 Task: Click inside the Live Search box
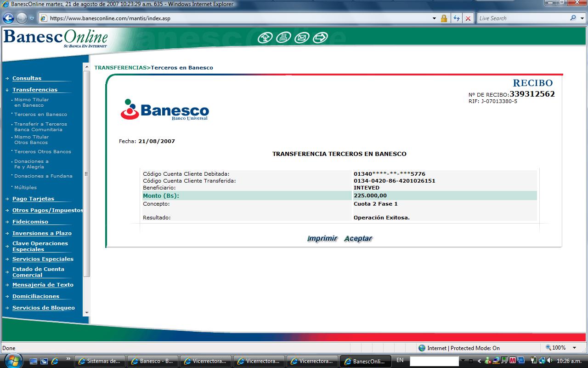click(x=523, y=18)
